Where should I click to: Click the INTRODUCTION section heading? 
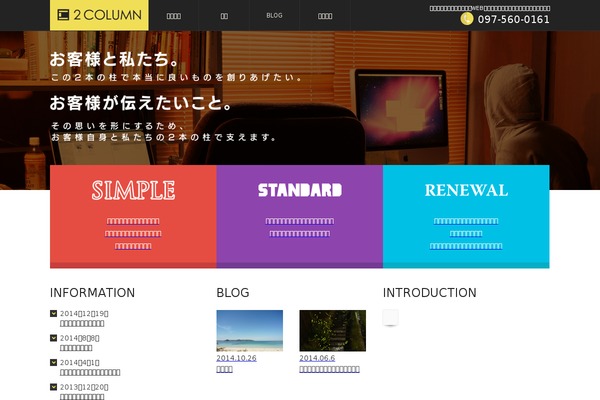[x=430, y=293]
